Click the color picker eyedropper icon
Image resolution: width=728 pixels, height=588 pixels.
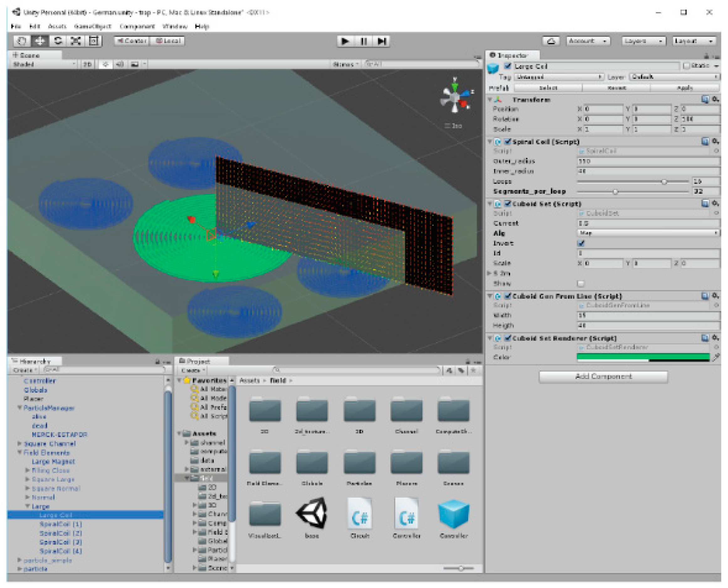(x=716, y=357)
